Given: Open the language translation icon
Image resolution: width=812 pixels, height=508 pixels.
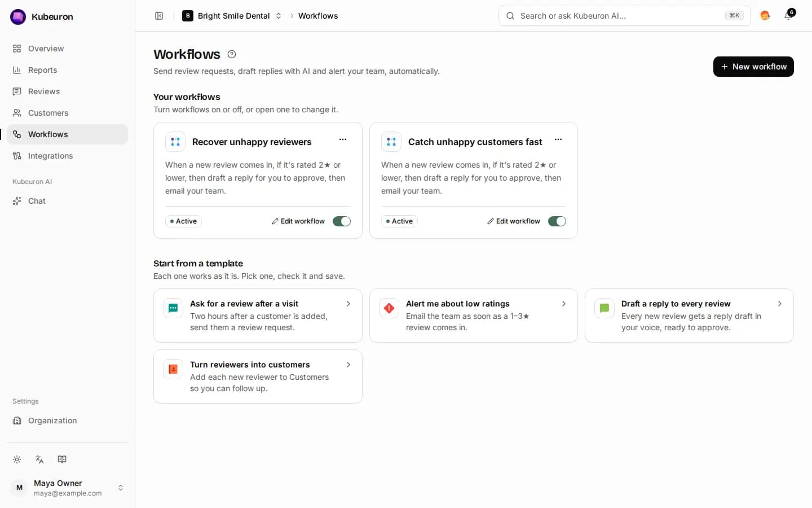Looking at the screenshot, I should (39, 459).
